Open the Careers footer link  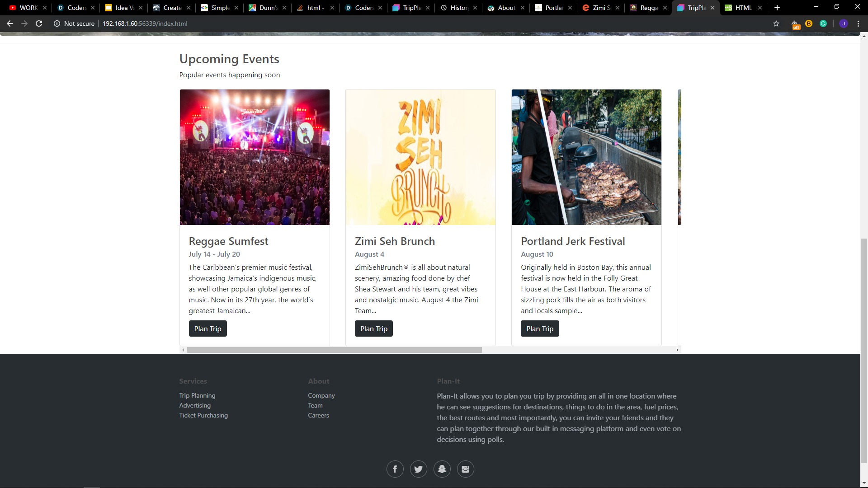[x=318, y=415]
